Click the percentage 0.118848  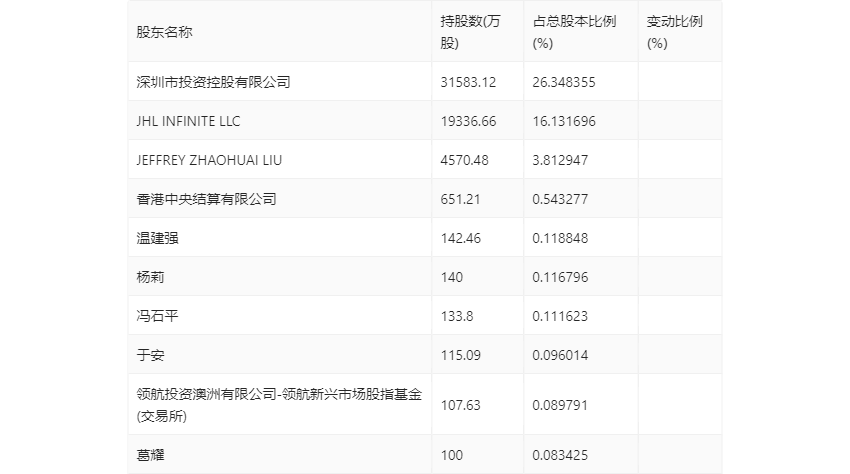tap(560, 238)
